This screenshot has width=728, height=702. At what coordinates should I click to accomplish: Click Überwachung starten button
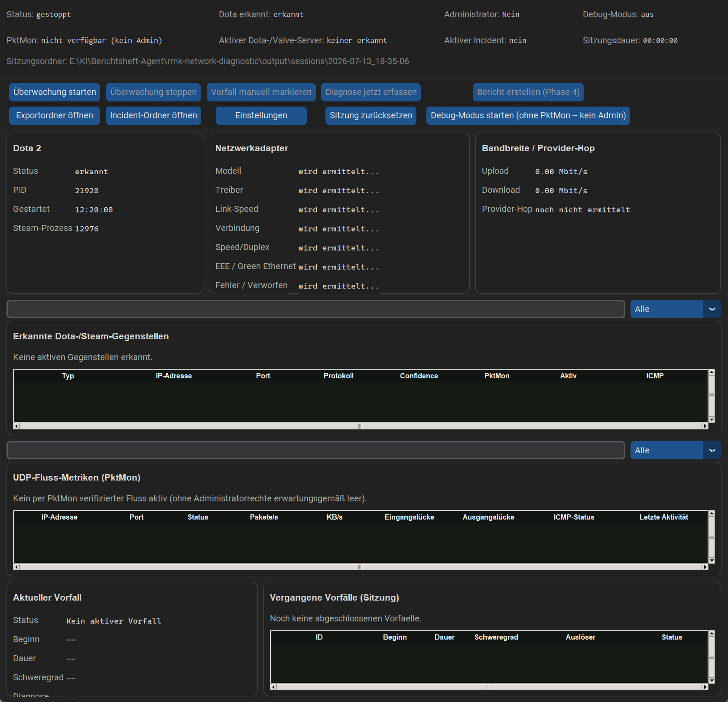tap(55, 92)
